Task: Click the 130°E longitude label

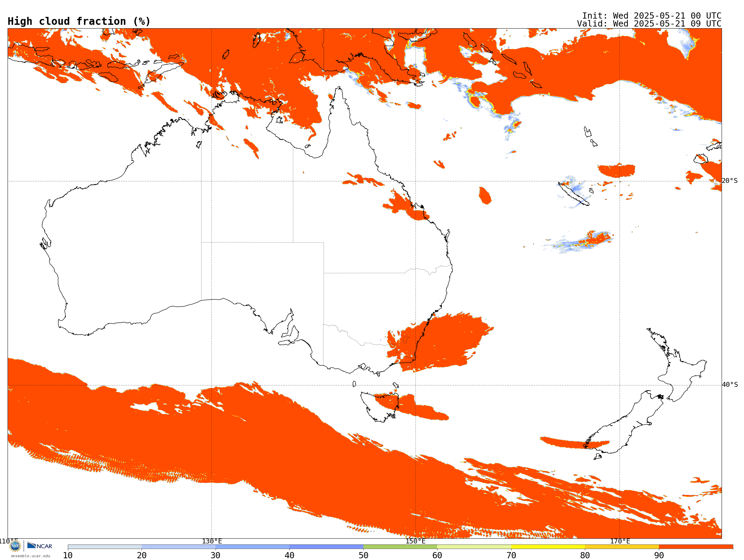Action: click(212, 541)
